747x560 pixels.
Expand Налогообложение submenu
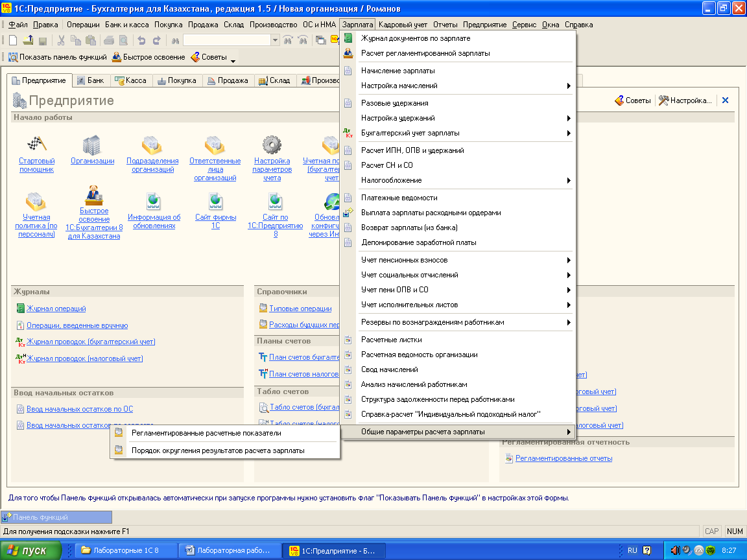568,180
